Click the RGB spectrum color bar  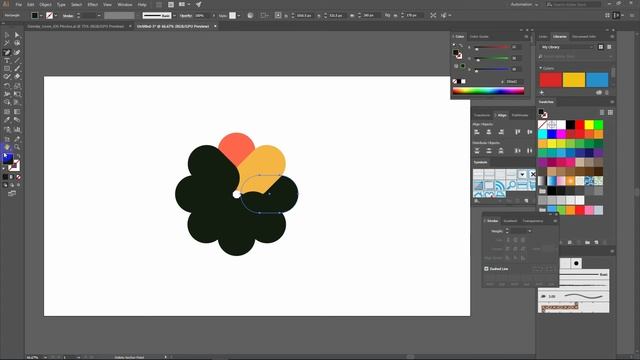(x=488, y=91)
